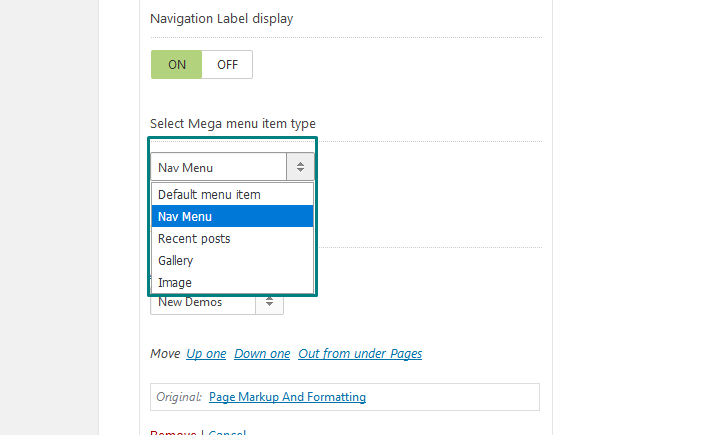
Task: Click the Original label in the box
Action: coord(179,397)
